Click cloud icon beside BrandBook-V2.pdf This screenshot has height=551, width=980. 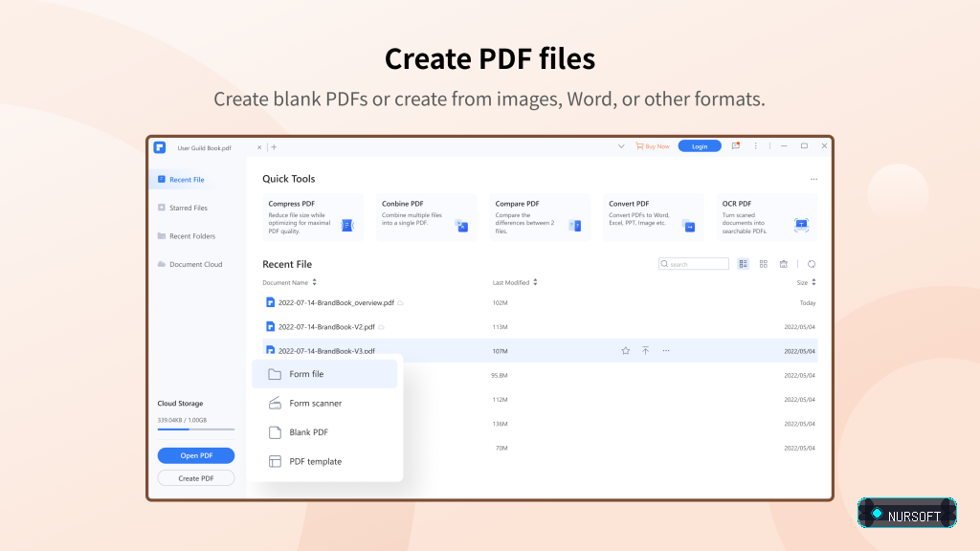[381, 327]
